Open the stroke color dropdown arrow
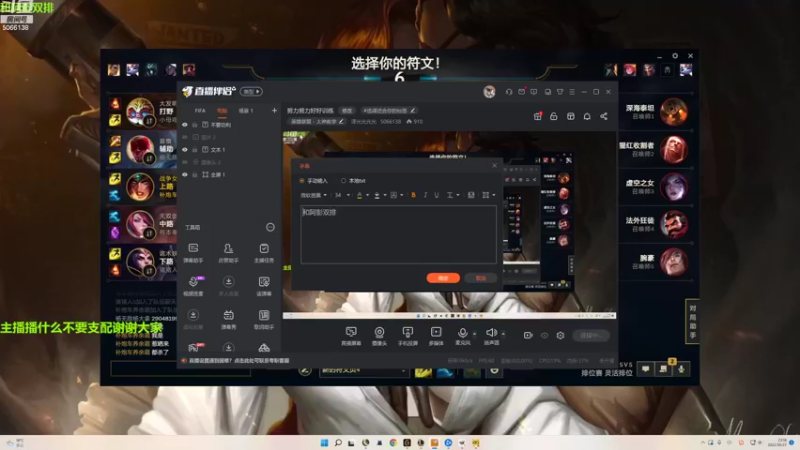The width and height of the screenshot is (800, 450). (x=385, y=195)
